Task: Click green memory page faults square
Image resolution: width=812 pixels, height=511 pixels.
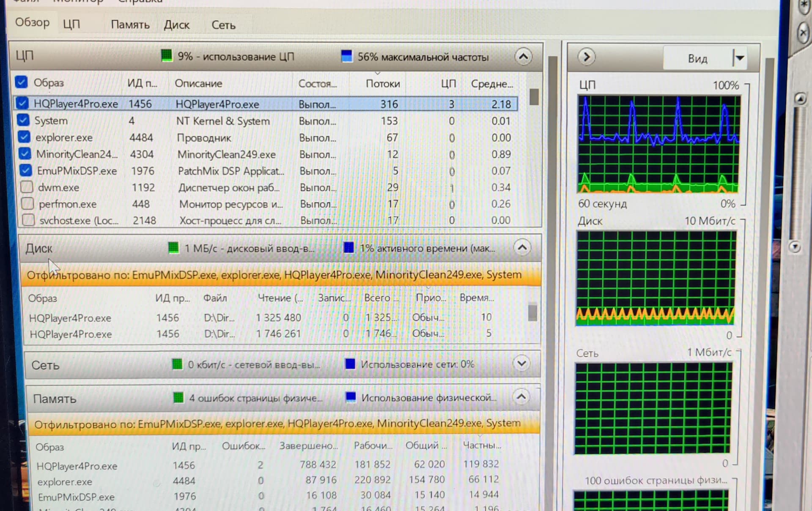Action: 178,397
